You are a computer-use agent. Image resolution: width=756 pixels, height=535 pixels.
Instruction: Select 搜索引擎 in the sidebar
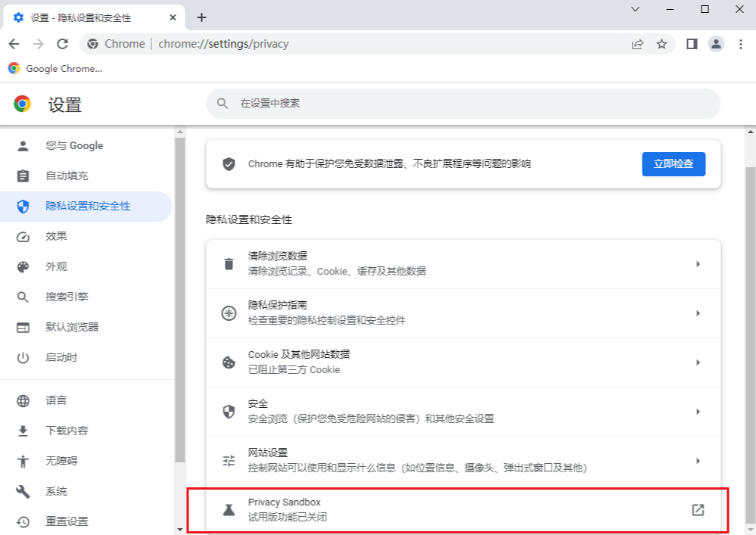86,297
